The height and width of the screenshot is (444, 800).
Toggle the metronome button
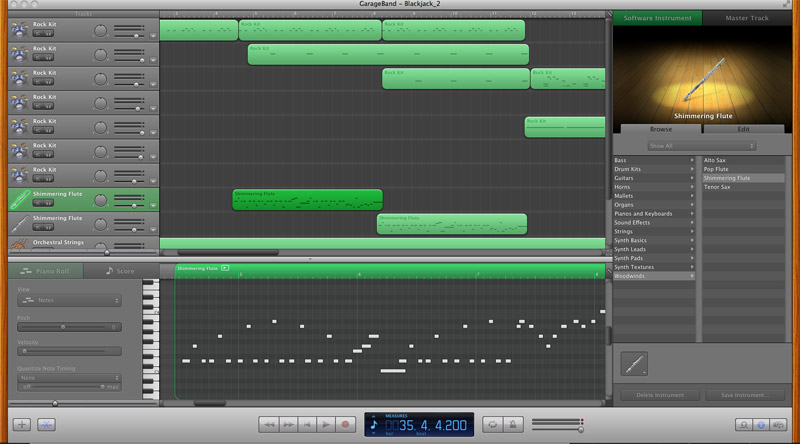513,425
